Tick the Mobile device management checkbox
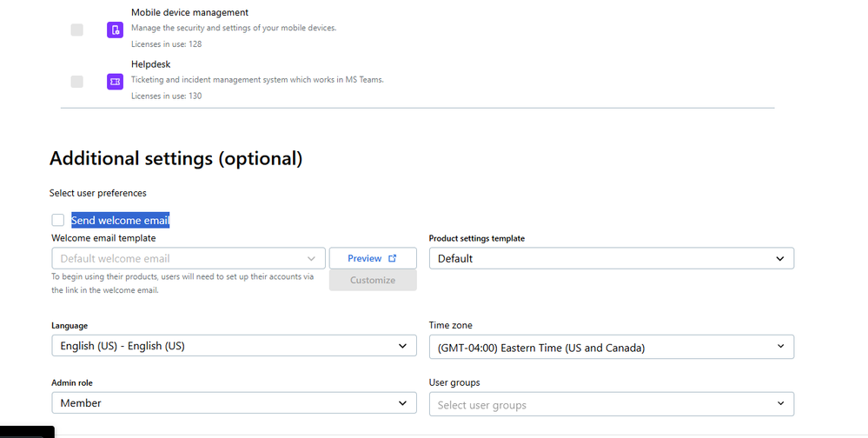This screenshot has width=868, height=438. click(77, 30)
